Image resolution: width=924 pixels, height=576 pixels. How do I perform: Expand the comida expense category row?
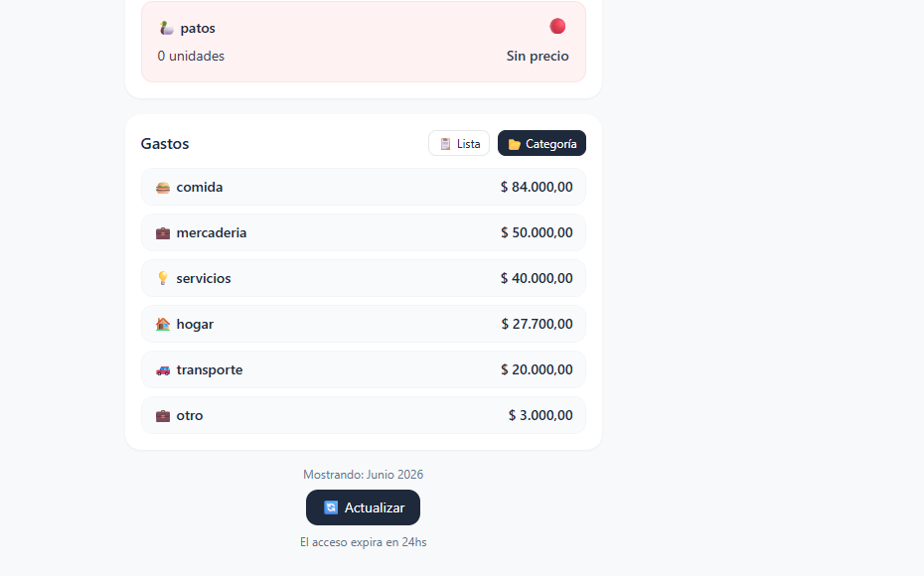point(364,188)
